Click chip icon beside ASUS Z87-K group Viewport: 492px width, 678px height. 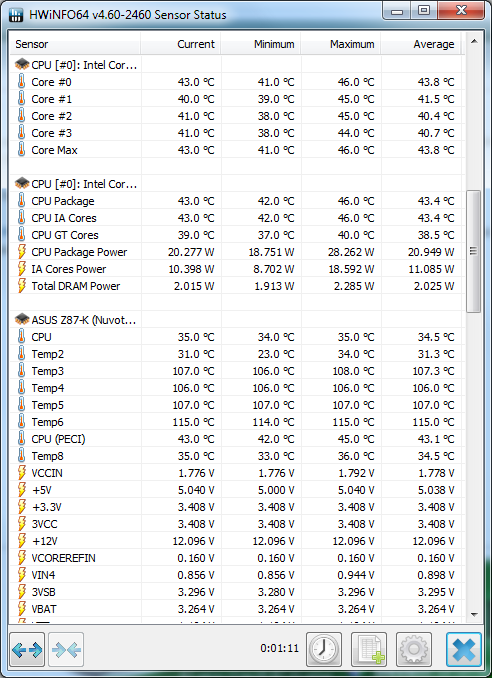(x=22, y=320)
